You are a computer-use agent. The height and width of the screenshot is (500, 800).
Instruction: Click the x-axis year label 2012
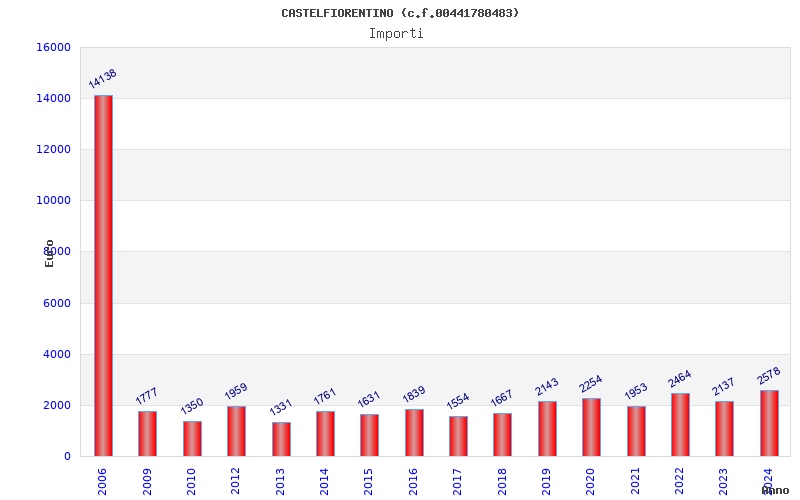tap(236, 481)
